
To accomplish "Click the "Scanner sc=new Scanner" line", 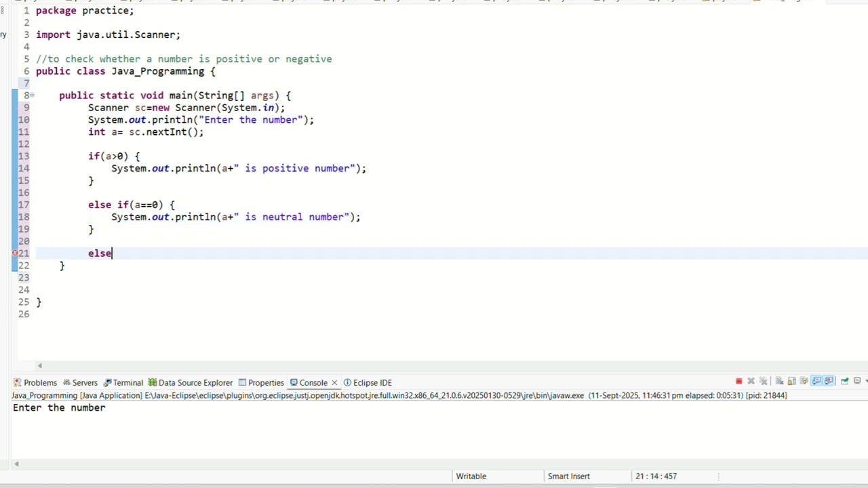I will pos(186,108).
